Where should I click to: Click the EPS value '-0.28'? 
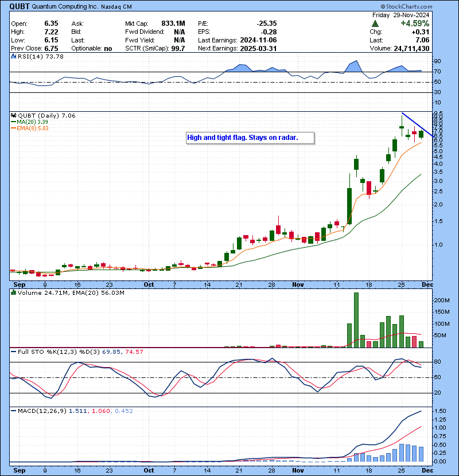pyautogui.click(x=270, y=32)
